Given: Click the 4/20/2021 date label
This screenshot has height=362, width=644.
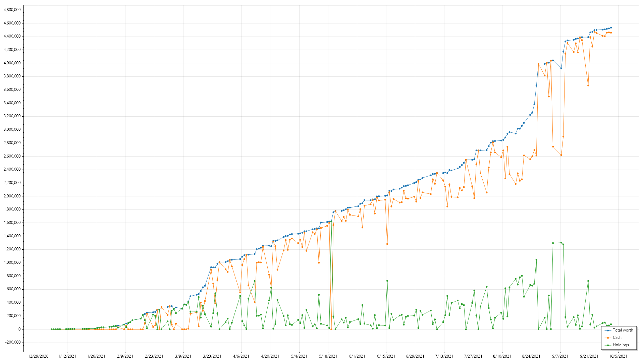Looking at the screenshot, I should coord(270,356).
